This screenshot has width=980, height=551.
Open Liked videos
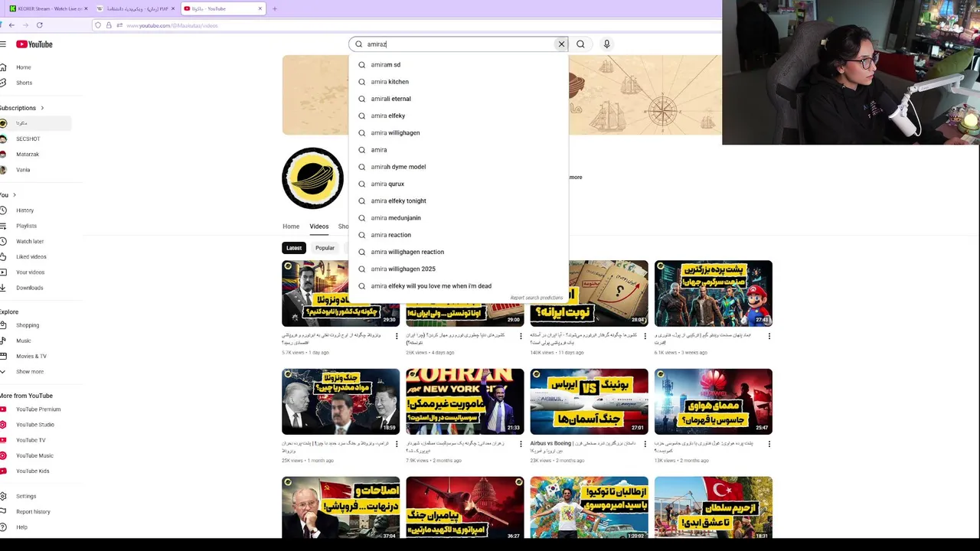[31, 256]
